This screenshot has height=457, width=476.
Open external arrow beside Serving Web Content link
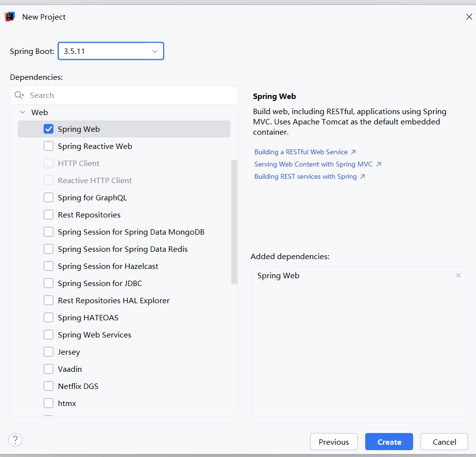coord(378,165)
